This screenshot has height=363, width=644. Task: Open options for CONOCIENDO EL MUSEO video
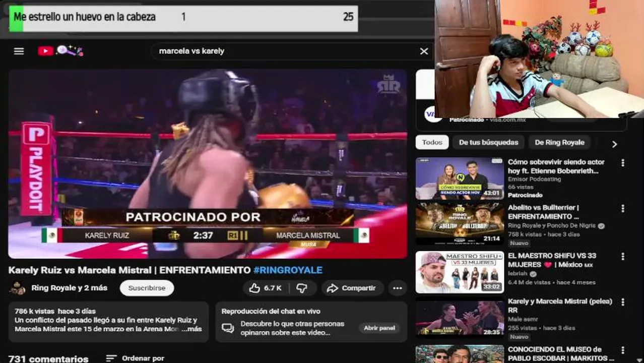pos(623,350)
